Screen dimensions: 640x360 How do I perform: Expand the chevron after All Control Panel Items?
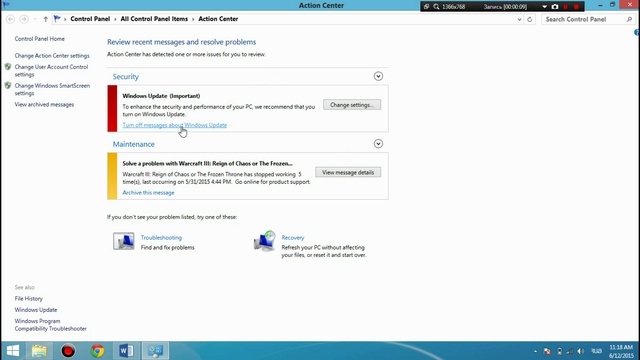[x=193, y=19]
